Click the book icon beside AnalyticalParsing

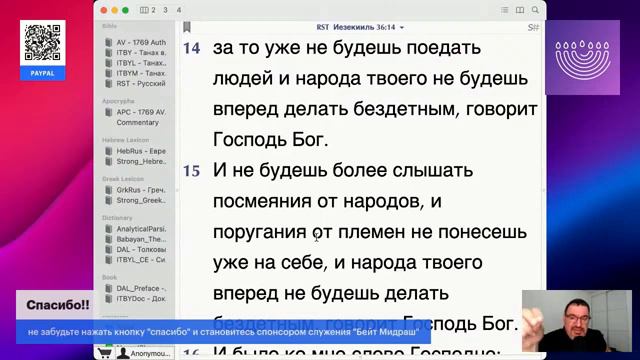tap(109, 229)
